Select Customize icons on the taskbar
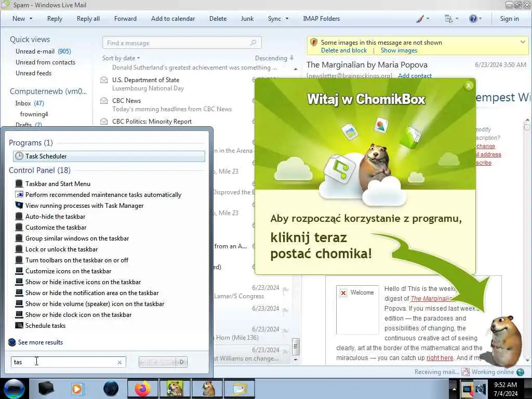Screen dimensions: 532x399 point(68,271)
